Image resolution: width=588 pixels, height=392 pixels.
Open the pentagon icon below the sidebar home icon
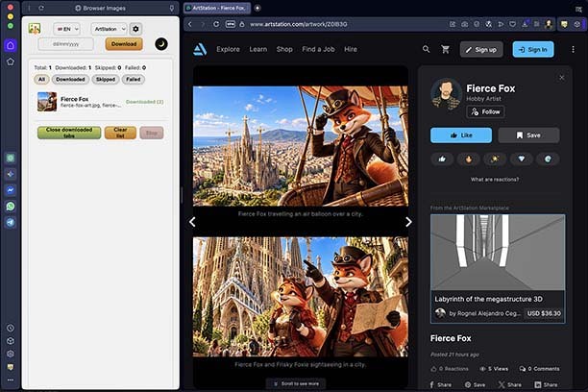[11, 61]
